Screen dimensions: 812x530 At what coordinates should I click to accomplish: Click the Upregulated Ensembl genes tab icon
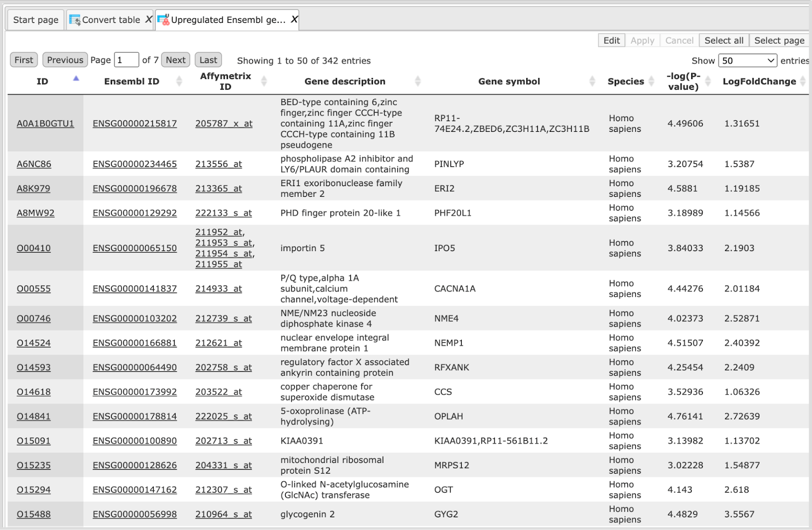163,20
